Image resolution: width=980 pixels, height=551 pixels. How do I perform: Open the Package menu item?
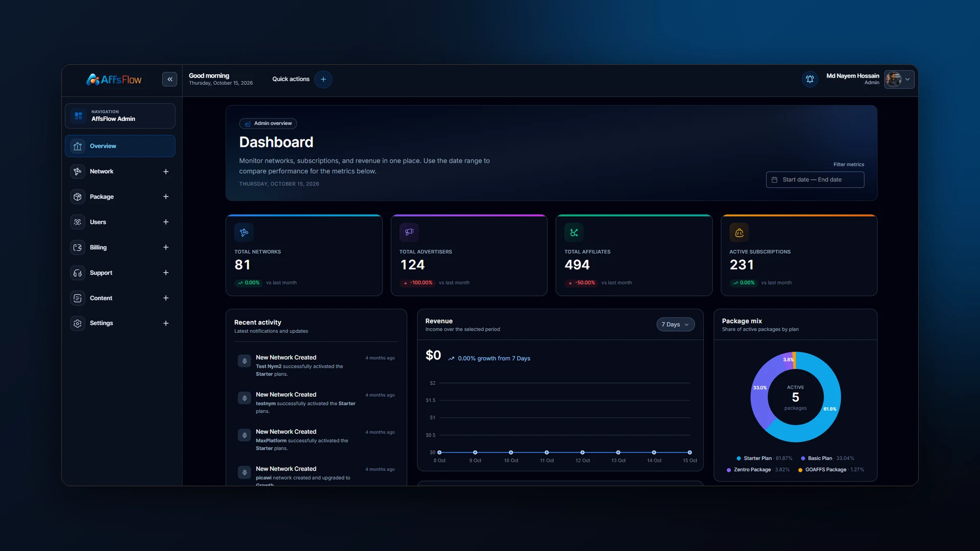tap(120, 196)
